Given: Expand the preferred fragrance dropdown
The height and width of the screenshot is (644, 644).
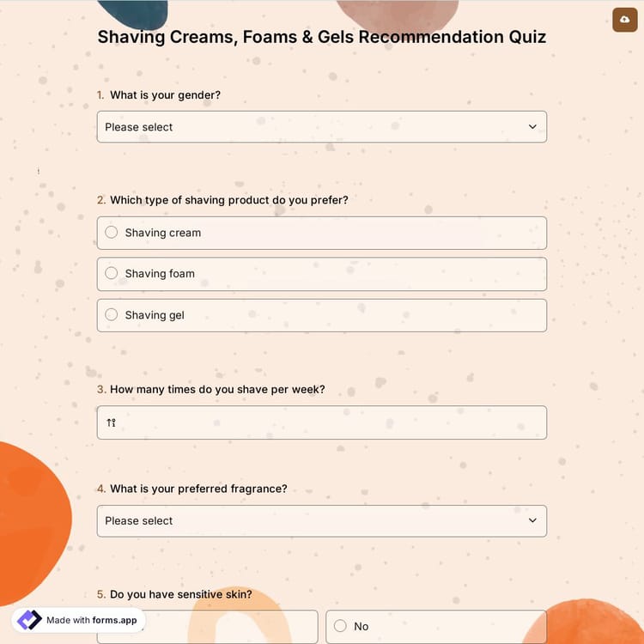Looking at the screenshot, I should 321,521.
